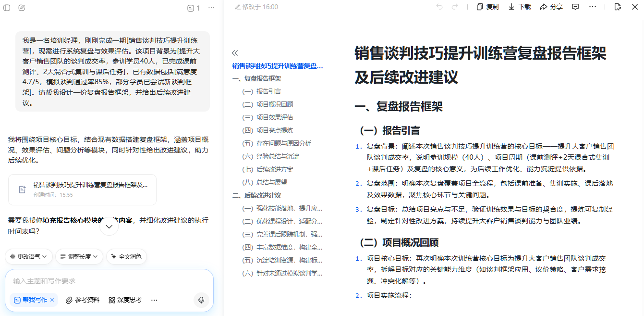644x316 pixels.
Task: Click the 全文润色 button
Action: point(126,257)
